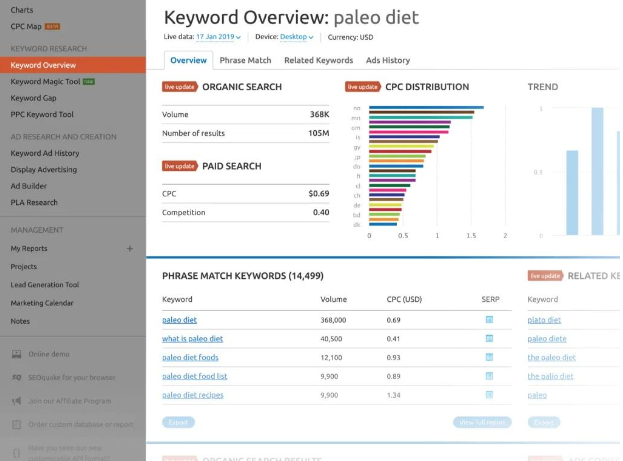Click the Affiliate Program megaphone icon

pos(15,400)
